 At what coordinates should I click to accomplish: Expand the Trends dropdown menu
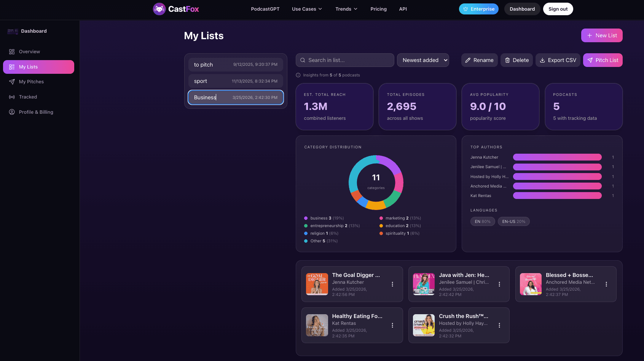coord(346,9)
